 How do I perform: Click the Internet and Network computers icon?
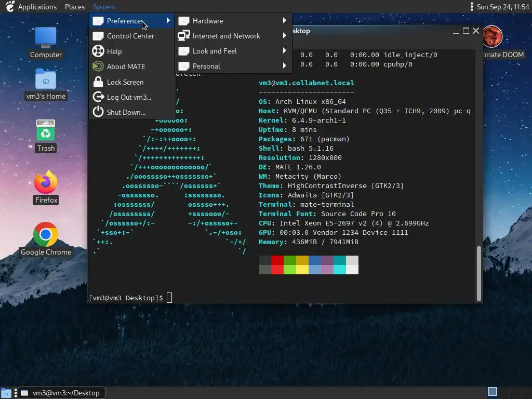(x=184, y=36)
